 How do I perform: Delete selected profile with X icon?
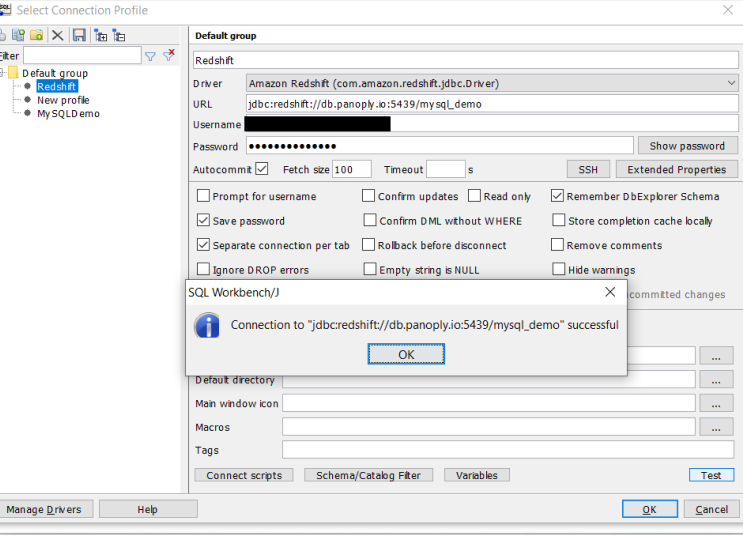58,35
